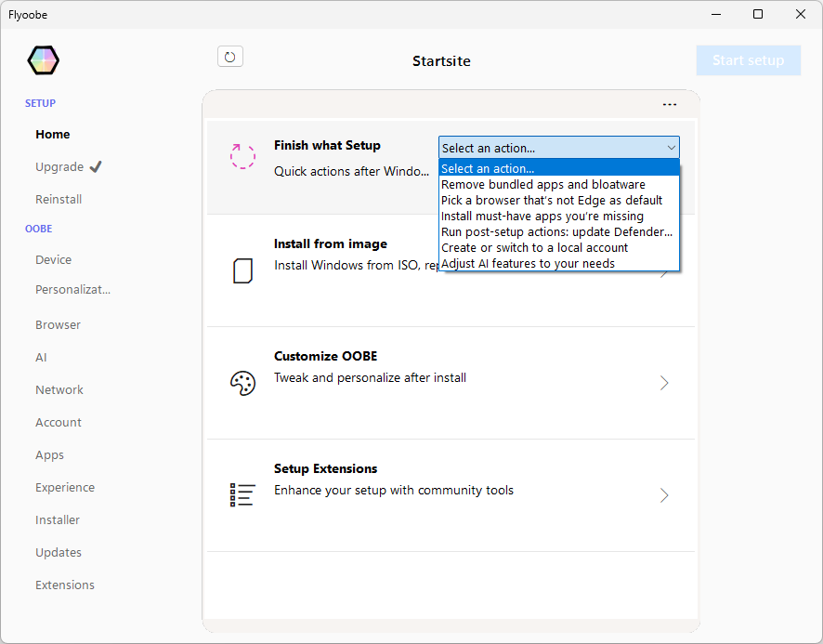Open the AI sidebar page
The width and height of the screenshot is (823, 644).
pos(41,358)
